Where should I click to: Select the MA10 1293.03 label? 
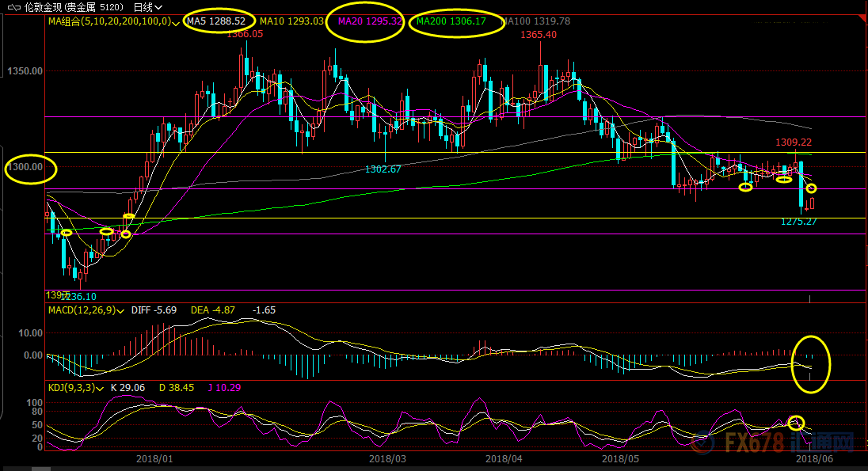point(291,21)
